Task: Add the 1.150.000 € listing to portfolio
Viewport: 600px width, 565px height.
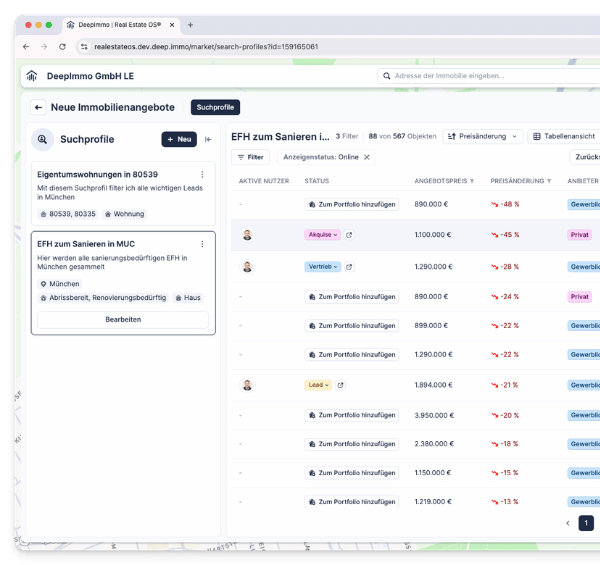Action: click(352, 473)
